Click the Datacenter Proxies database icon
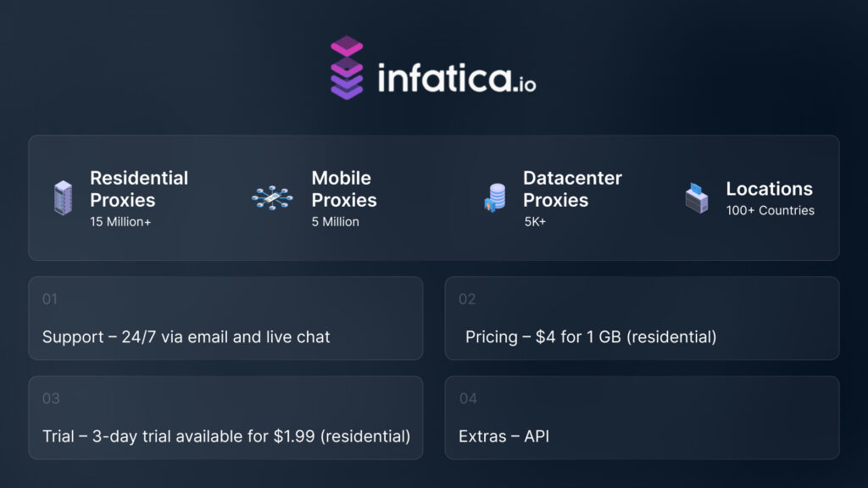The width and height of the screenshot is (868, 488). [495, 198]
